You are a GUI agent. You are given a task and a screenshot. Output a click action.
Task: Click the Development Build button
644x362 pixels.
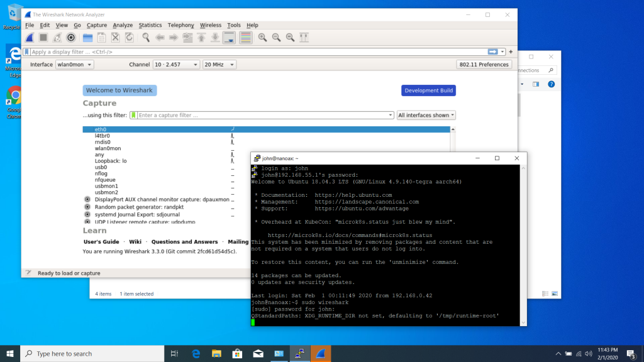click(428, 90)
